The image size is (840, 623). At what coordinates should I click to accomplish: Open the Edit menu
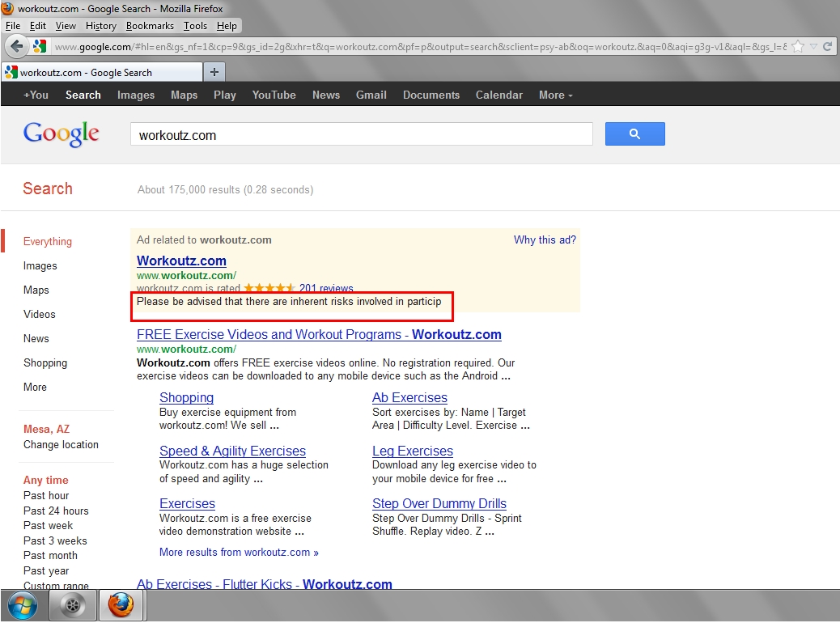click(37, 26)
